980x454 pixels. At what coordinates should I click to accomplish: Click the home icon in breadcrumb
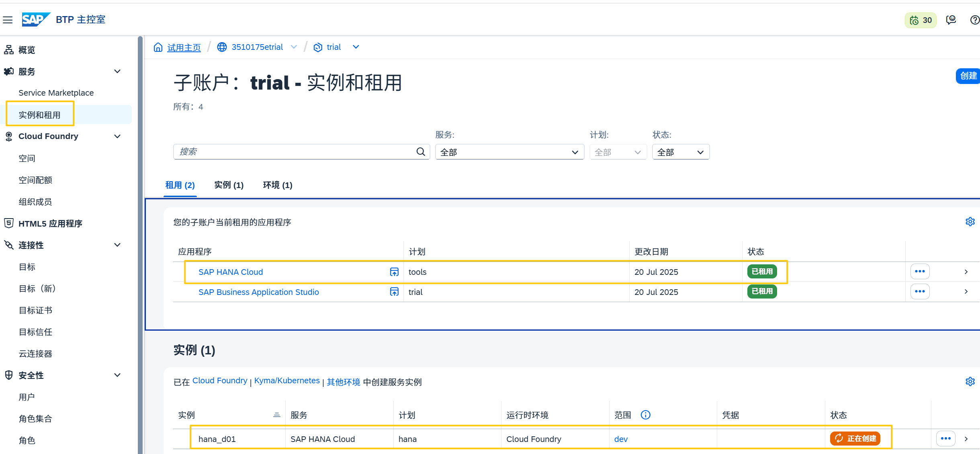click(x=158, y=47)
